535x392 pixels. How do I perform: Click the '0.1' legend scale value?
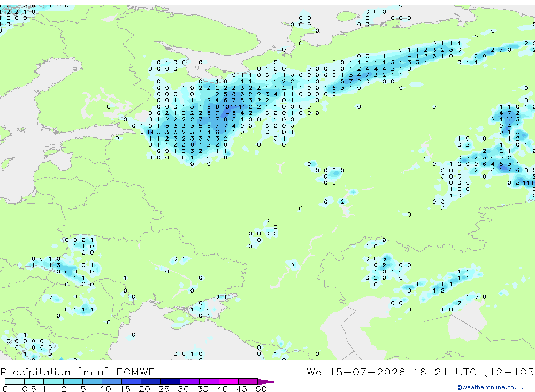click(9, 389)
